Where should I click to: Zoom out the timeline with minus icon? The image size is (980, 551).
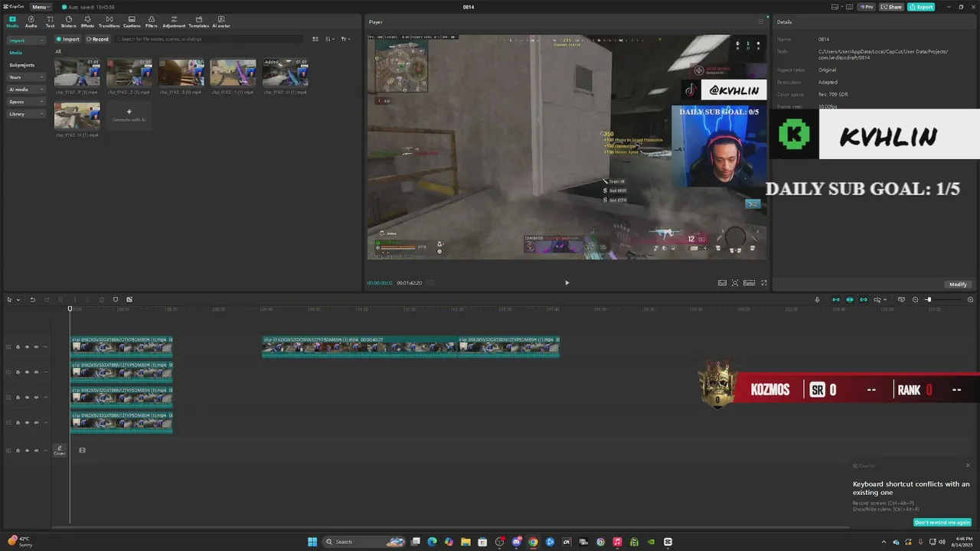pyautogui.click(x=915, y=299)
